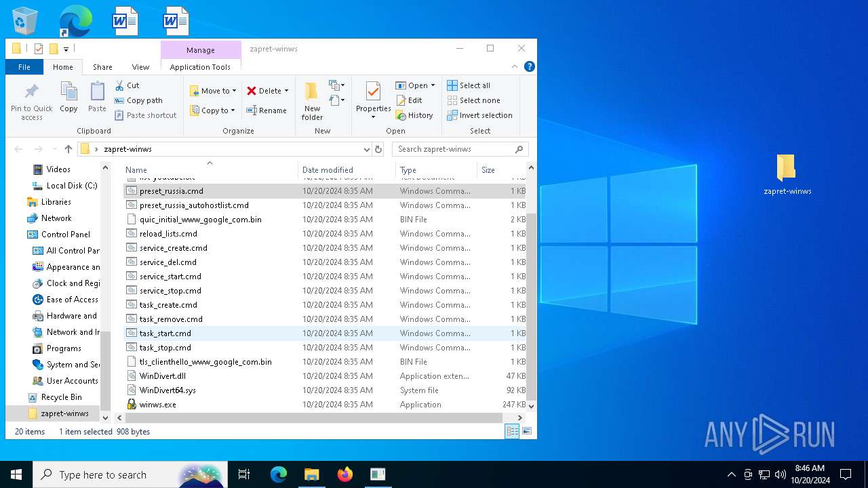
Task: Open Control Panel in navigation pane
Action: tap(65, 235)
